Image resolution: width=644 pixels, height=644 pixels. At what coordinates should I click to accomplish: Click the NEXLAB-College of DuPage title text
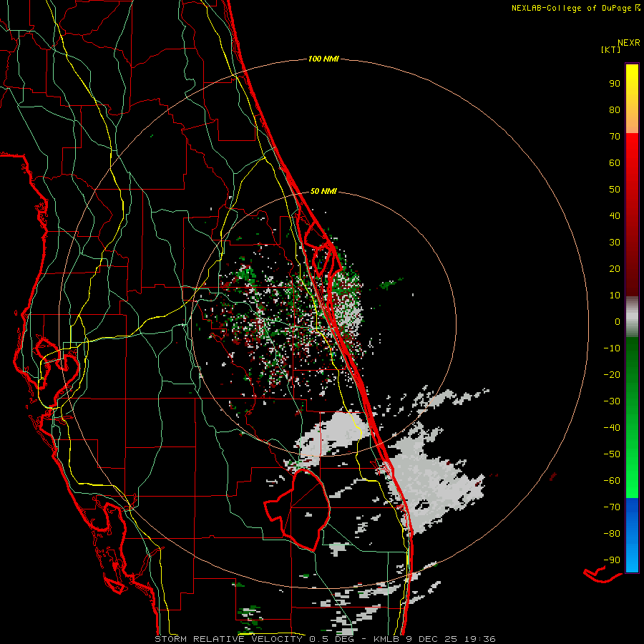pyautogui.click(x=571, y=8)
